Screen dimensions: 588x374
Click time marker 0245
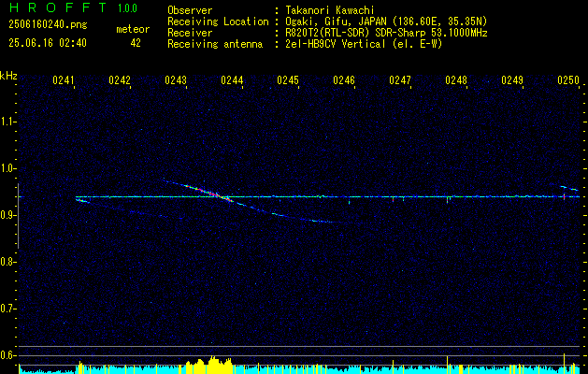click(288, 80)
